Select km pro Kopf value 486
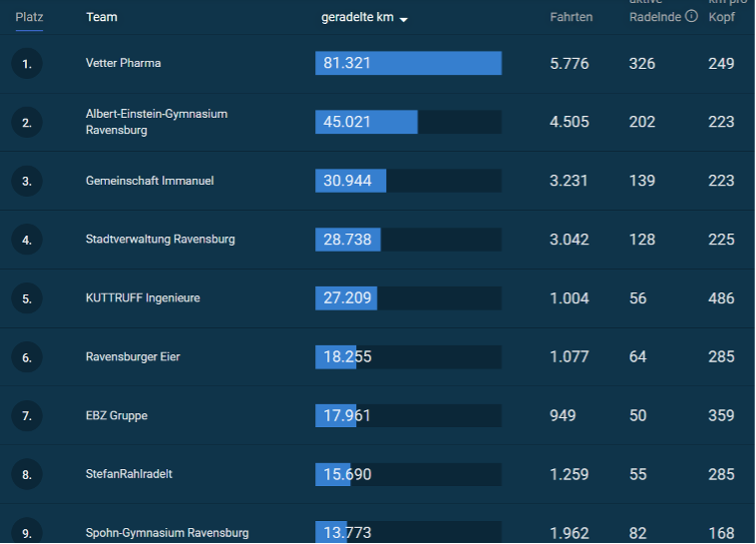This screenshot has height=544, width=756. (721, 297)
